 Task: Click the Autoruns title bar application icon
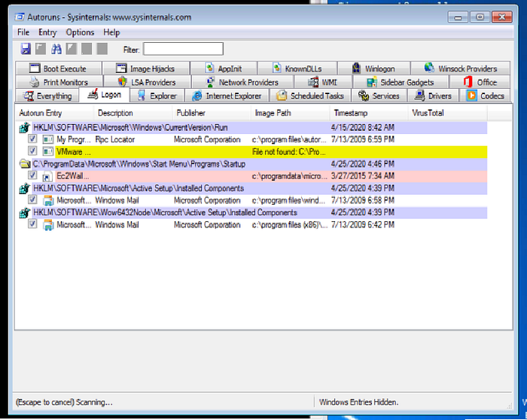point(20,17)
